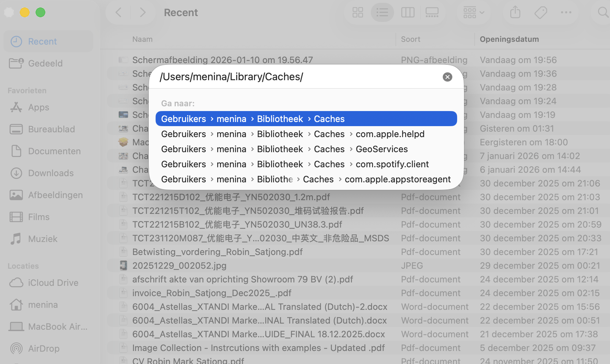
Task: Switch to icon grid view
Action: [357, 12]
